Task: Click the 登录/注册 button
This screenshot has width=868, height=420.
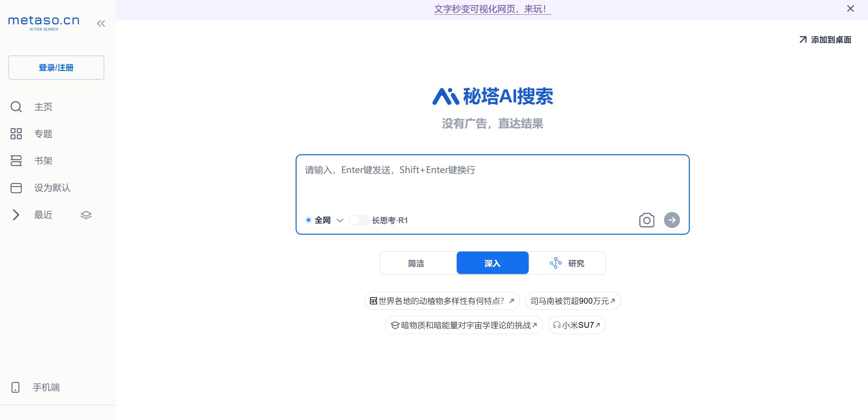Action: pyautogui.click(x=56, y=67)
